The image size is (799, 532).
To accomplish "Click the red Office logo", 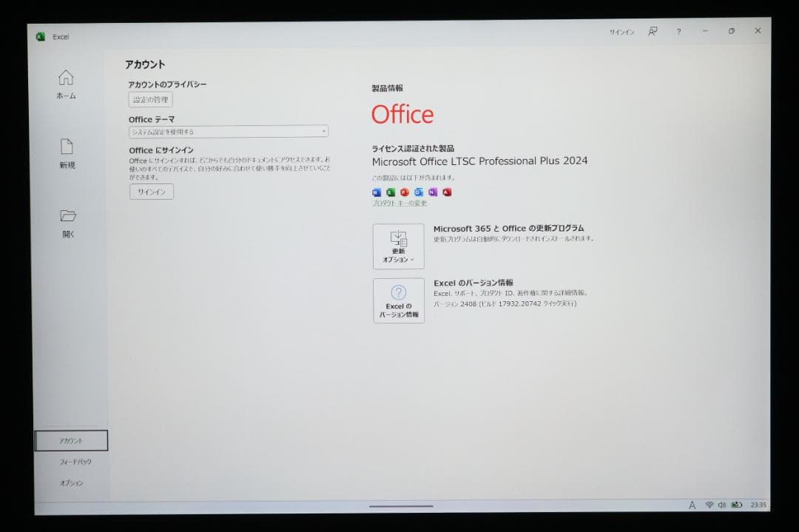I will [402, 114].
